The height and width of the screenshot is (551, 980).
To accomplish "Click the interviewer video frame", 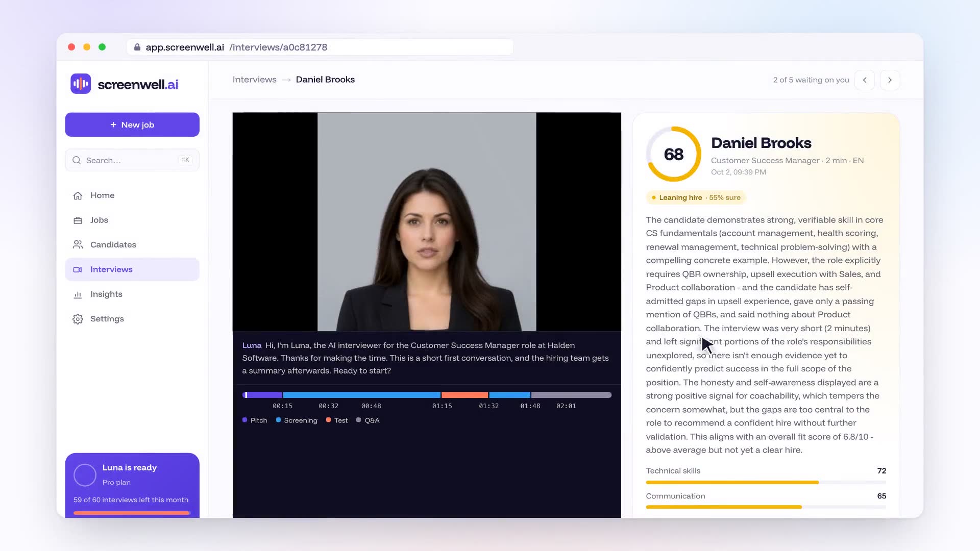I will pos(427,222).
